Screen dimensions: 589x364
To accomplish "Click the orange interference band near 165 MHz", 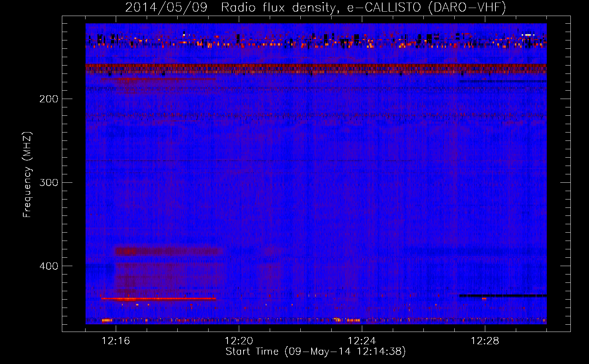I will [x=316, y=68].
